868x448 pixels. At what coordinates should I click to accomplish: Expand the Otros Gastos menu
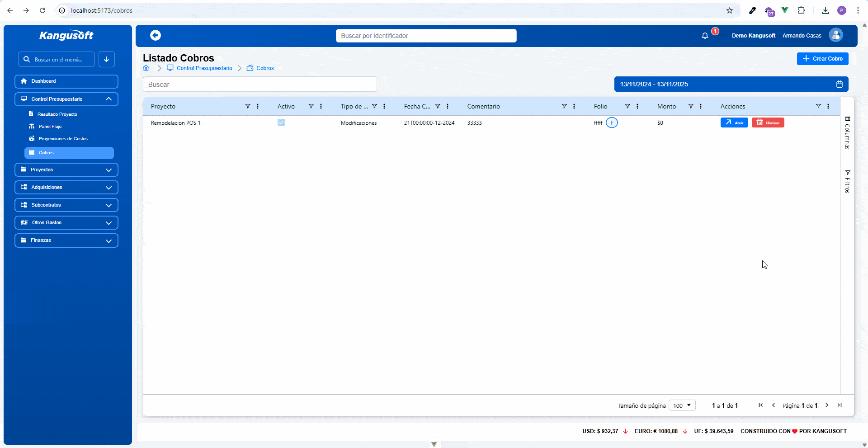click(x=66, y=222)
